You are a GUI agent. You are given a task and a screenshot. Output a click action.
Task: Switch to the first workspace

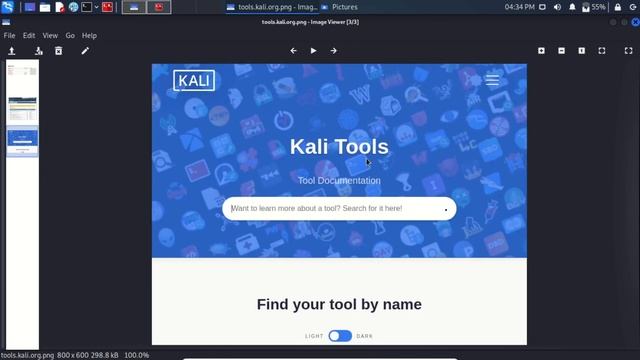tap(134, 7)
